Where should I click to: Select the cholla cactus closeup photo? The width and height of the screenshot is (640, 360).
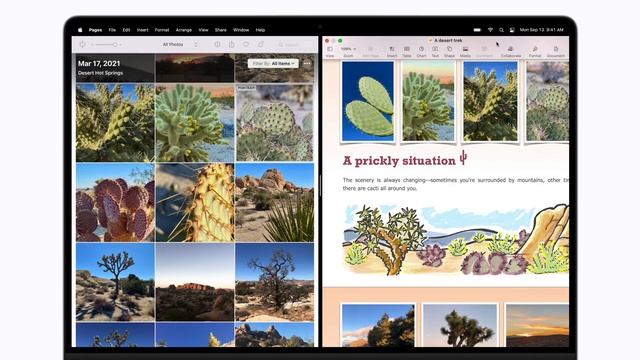(115, 123)
